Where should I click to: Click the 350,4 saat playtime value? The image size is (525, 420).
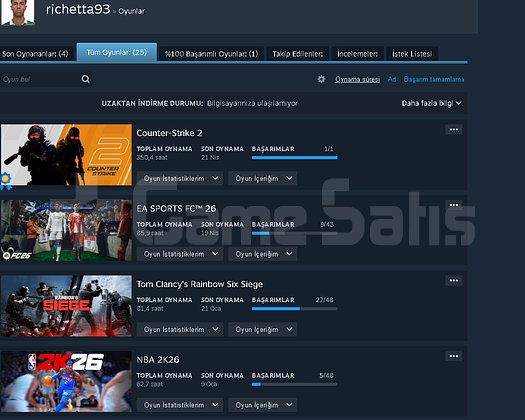click(x=152, y=157)
